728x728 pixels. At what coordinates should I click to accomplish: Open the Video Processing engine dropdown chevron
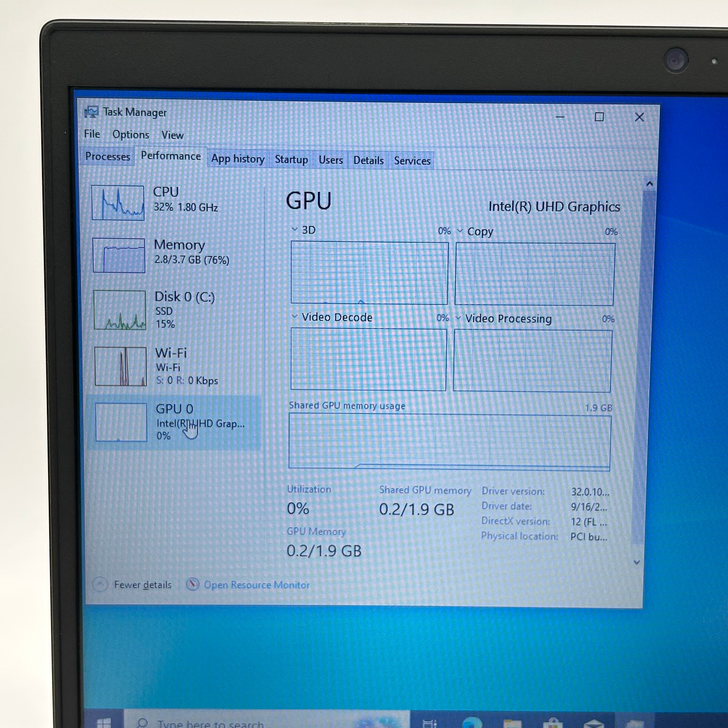(x=458, y=318)
